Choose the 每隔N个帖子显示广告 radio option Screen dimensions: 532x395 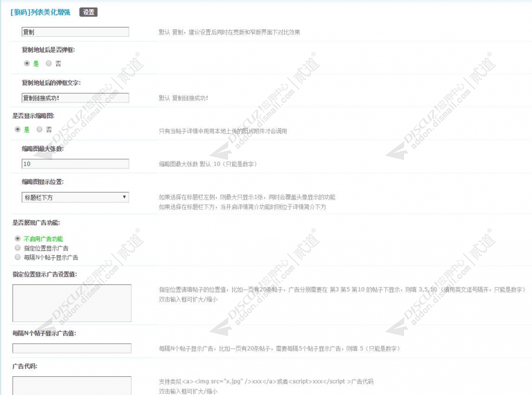[18, 257]
